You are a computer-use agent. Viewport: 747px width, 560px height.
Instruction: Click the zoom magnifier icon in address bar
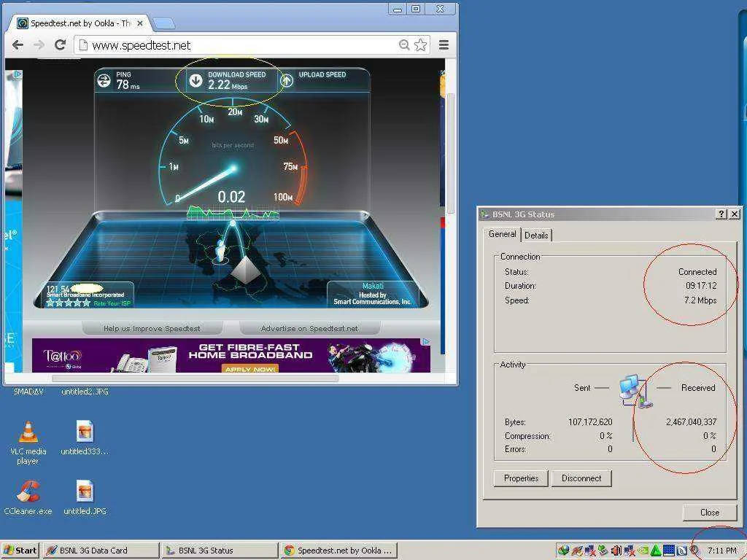pos(404,44)
